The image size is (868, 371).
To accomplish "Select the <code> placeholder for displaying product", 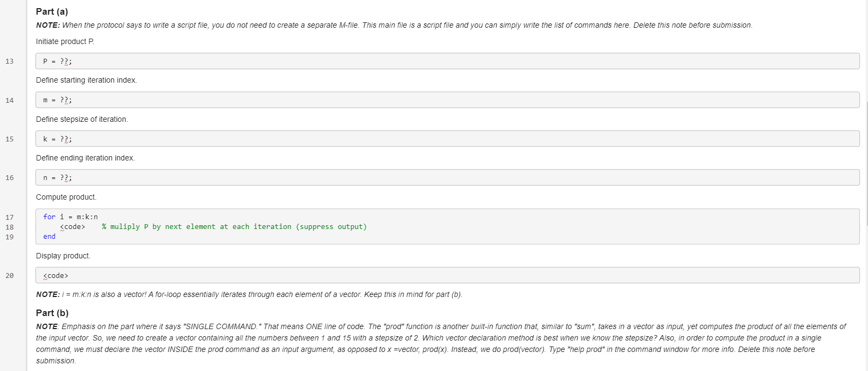I will point(56,275).
